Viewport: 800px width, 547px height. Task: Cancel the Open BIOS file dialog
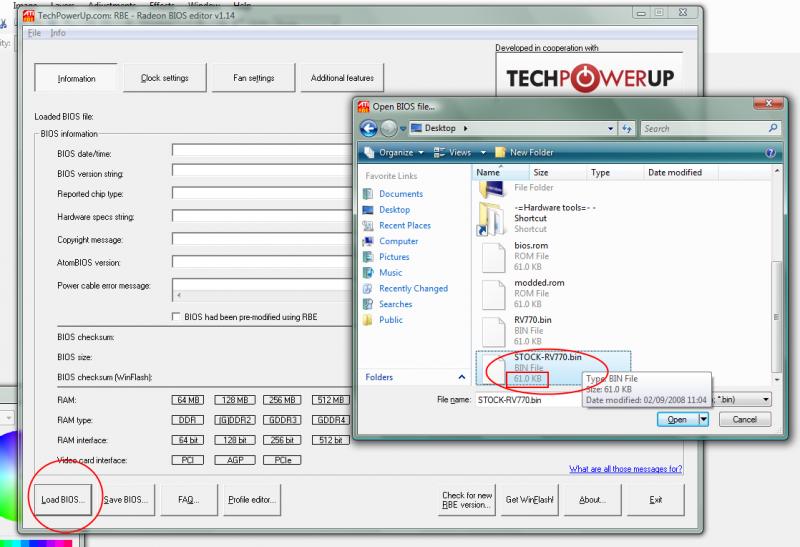coord(744,419)
